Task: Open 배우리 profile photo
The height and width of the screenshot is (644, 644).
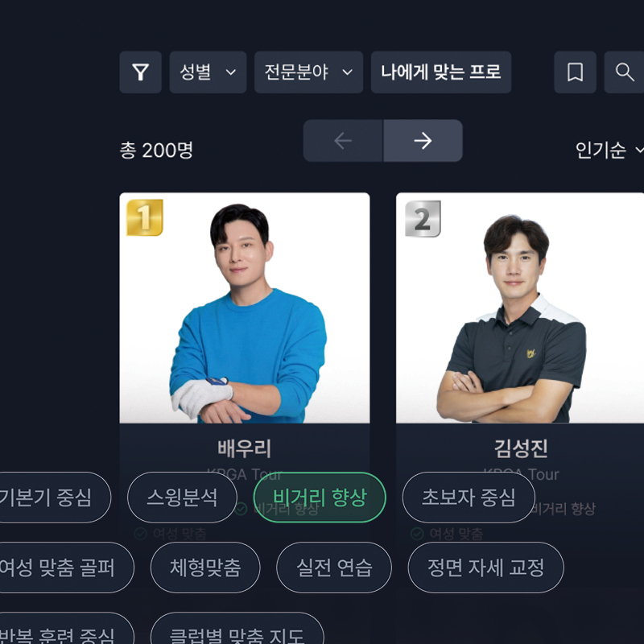Action: coord(245,308)
